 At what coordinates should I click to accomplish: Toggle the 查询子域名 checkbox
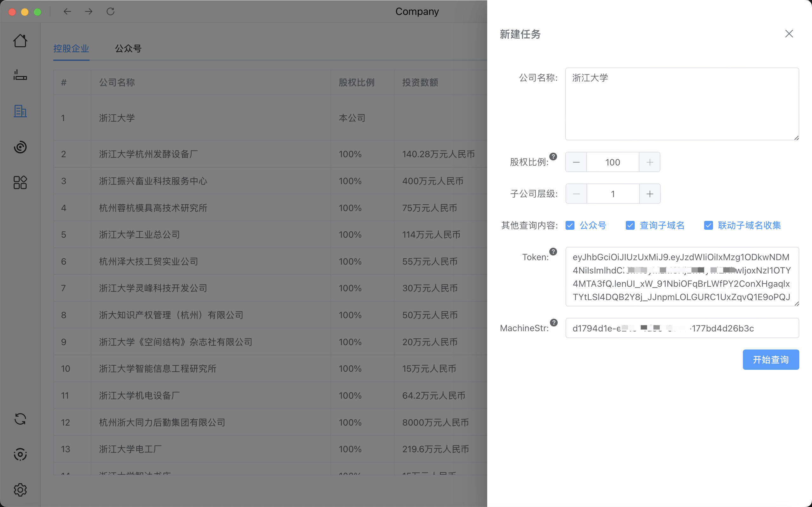point(630,225)
